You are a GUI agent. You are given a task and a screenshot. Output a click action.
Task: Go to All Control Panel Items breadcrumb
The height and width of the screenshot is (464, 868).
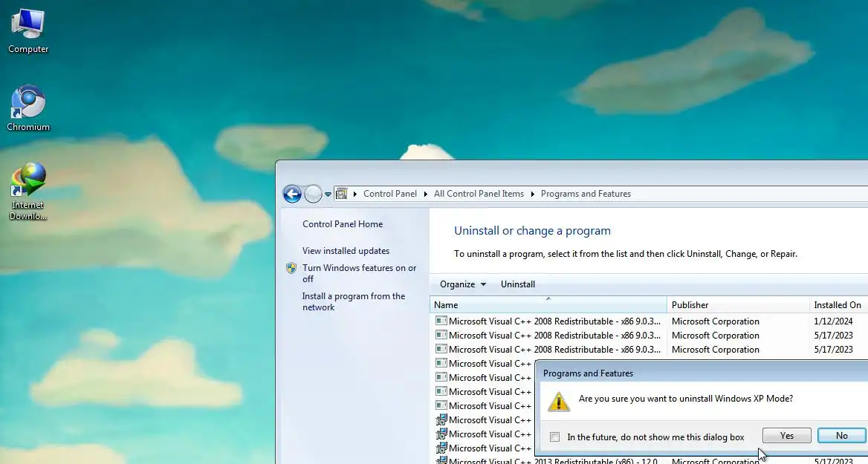tap(479, 194)
